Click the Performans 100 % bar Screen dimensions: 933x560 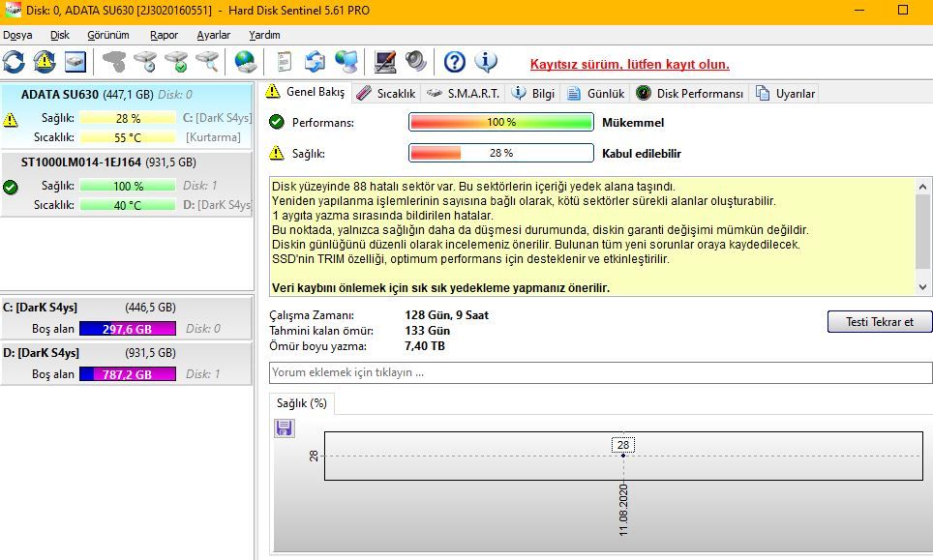tap(501, 122)
